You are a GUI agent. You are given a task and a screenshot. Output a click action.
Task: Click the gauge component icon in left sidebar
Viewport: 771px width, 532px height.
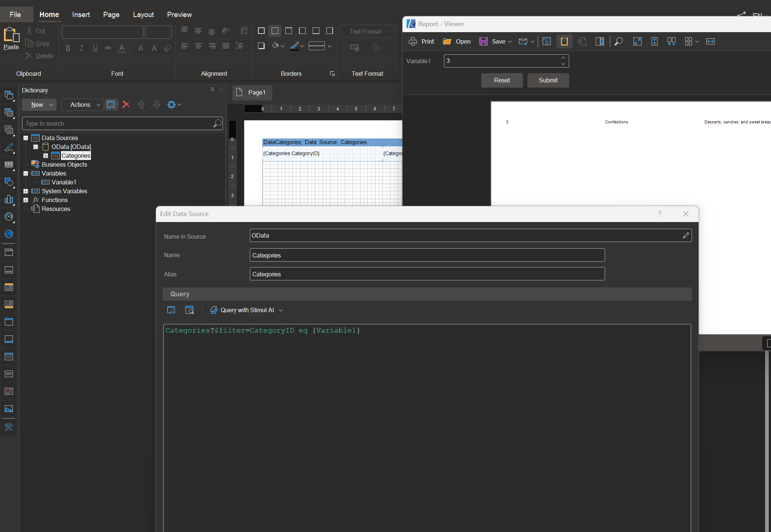pos(9,216)
